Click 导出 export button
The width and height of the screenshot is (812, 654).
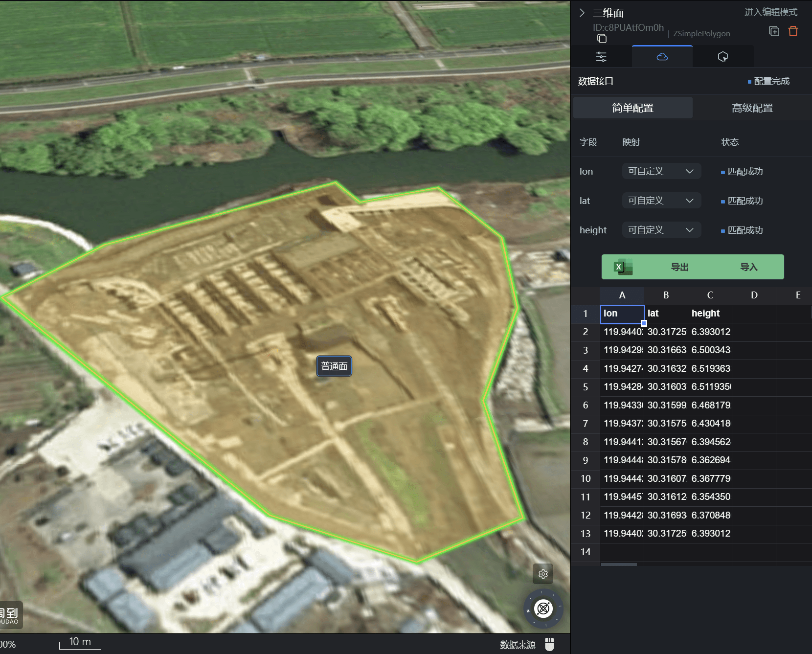point(679,267)
